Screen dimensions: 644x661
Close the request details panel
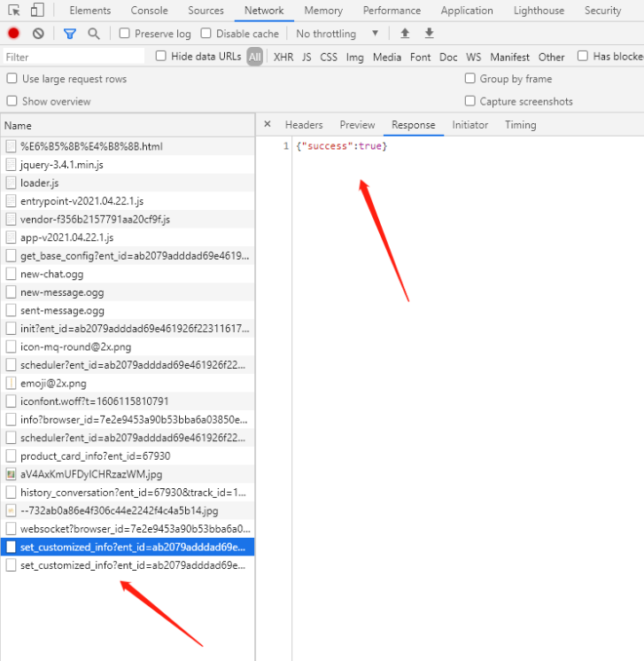268,124
